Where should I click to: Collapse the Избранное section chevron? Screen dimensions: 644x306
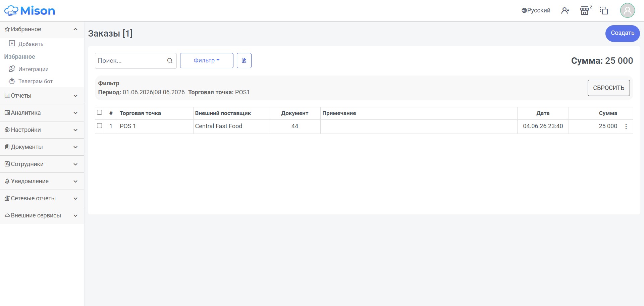[75, 29]
